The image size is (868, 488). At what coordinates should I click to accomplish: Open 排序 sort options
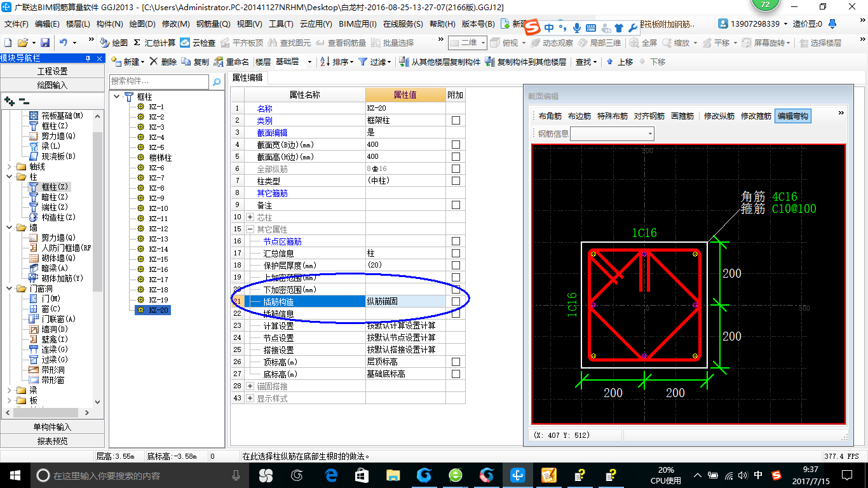coord(337,62)
